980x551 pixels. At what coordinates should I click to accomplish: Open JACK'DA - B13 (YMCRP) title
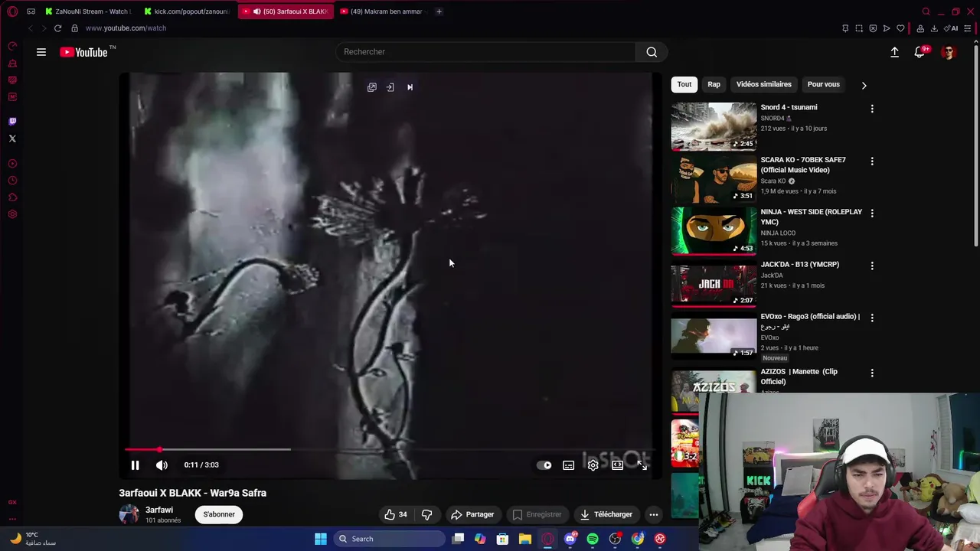tap(800, 264)
